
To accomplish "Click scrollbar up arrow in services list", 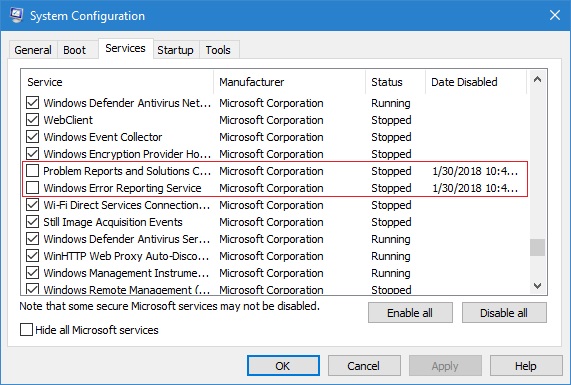I will (x=537, y=80).
